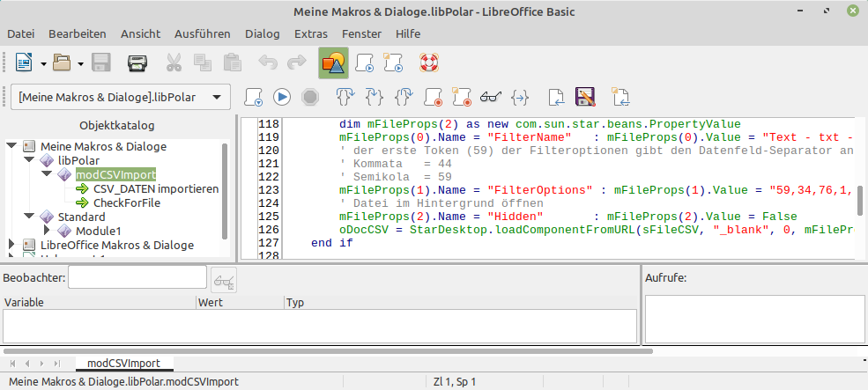Screen dimensions: 868x390
Task: Print the module with the printer icon
Action: (x=137, y=63)
